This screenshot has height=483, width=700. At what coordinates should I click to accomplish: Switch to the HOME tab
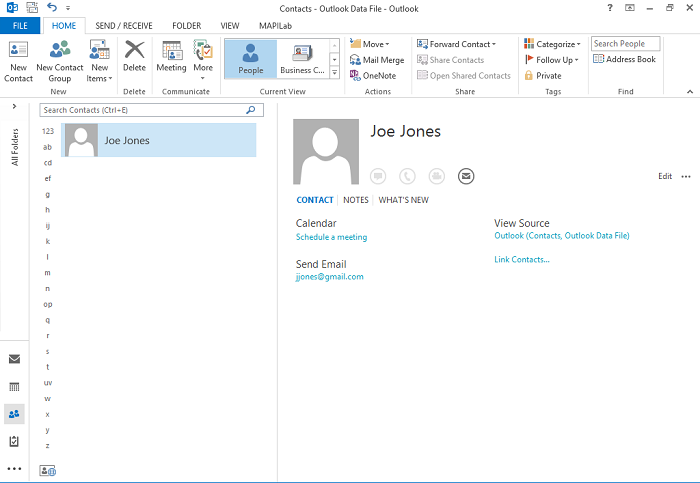tap(64, 25)
